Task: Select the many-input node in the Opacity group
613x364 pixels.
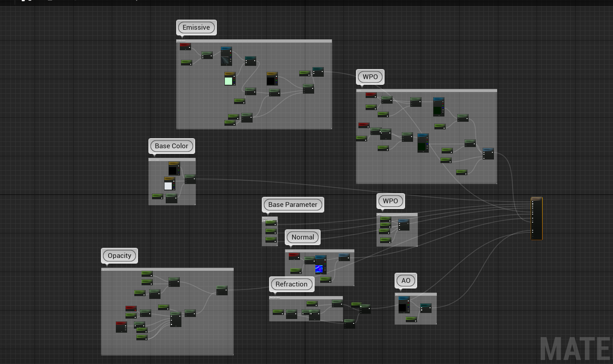Action: pyautogui.click(x=175, y=319)
